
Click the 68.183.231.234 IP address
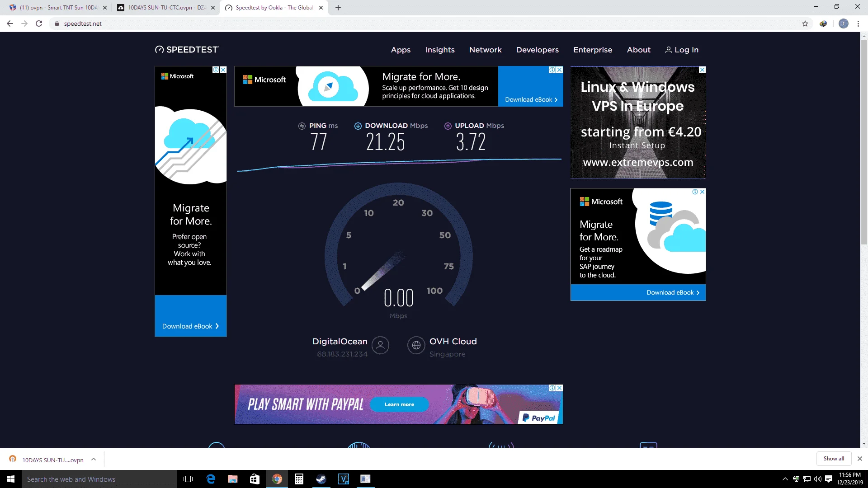point(342,354)
